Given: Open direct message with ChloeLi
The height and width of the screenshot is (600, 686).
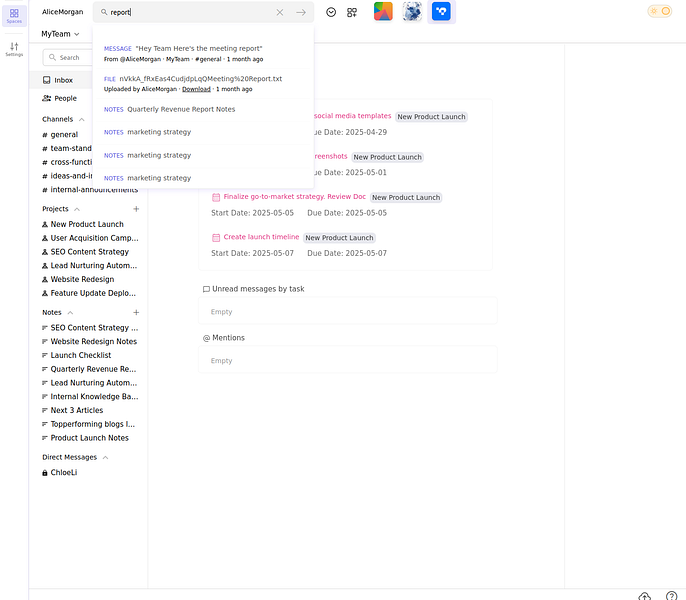Looking at the screenshot, I should coord(60,473).
